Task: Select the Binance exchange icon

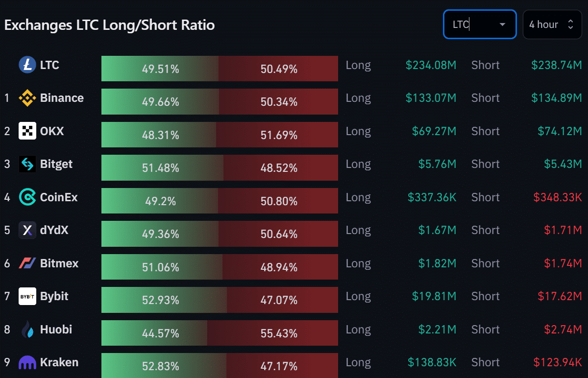Action: pyautogui.click(x=28, y=97)
